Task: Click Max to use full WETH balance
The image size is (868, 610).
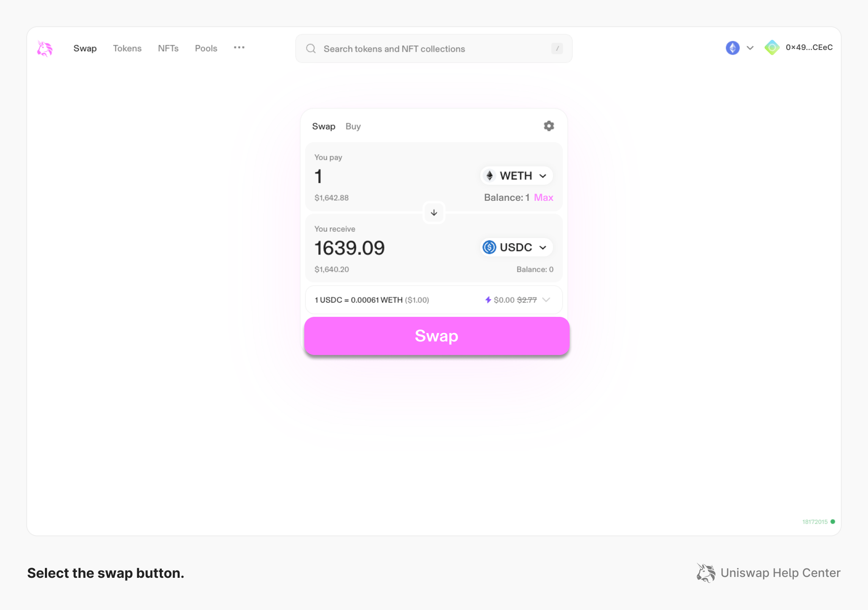Action: coord(544,197)
